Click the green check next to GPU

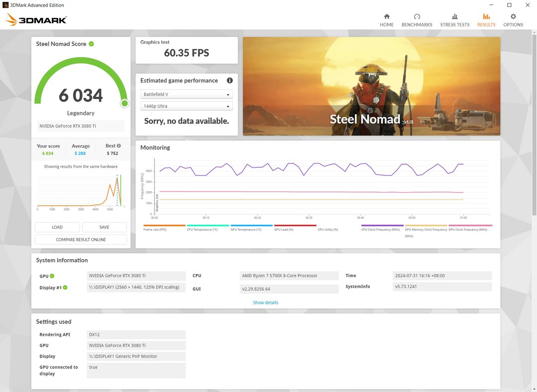(x=52, y=276)
